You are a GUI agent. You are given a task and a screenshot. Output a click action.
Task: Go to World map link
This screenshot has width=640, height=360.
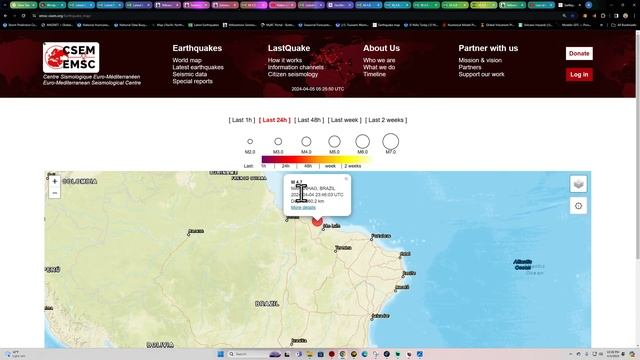click(187, 60)
